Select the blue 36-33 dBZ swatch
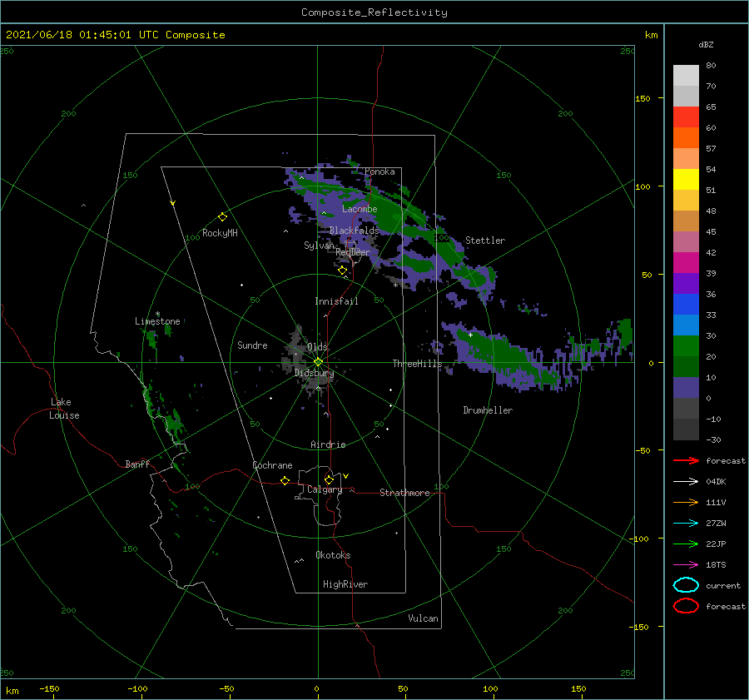 click(686, 304)
